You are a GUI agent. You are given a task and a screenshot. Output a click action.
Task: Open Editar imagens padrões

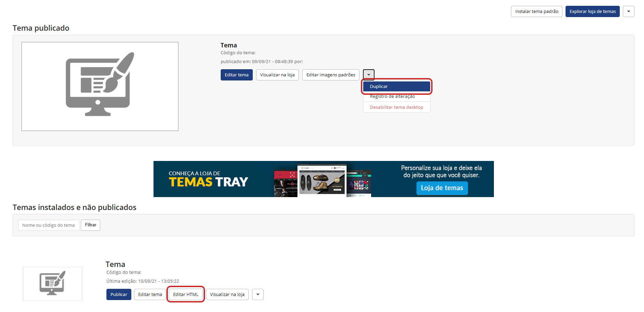[x=330, y=75]
